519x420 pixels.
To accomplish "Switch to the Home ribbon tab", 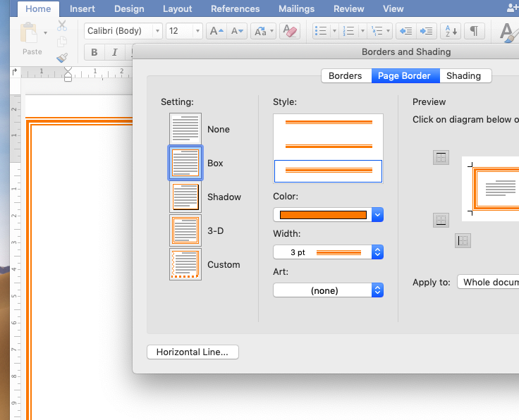I will (x=38, y=9).
